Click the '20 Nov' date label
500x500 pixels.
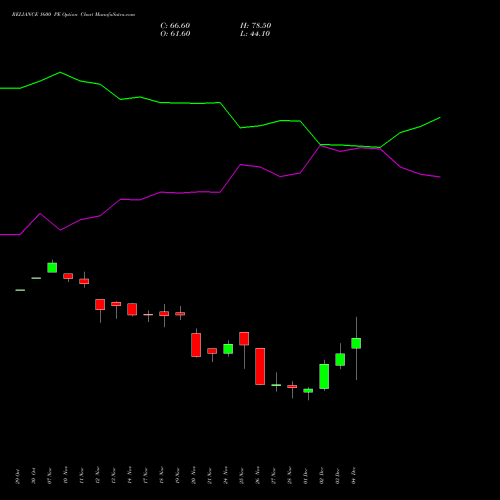pos(194,476)
